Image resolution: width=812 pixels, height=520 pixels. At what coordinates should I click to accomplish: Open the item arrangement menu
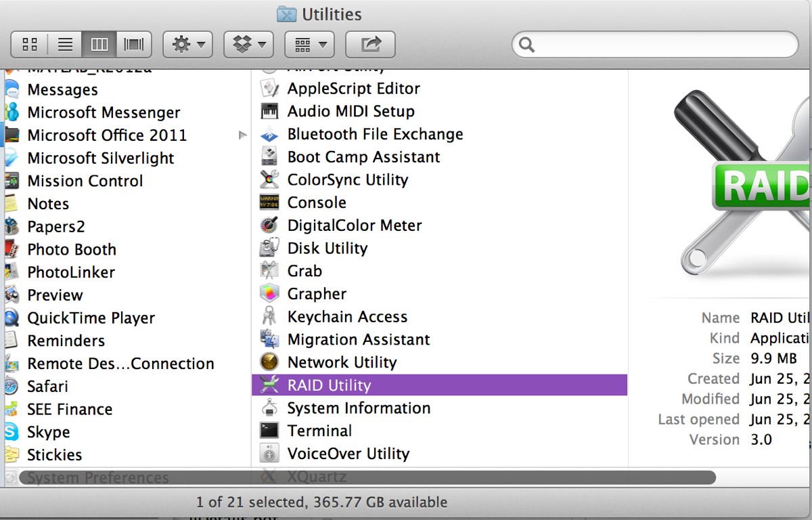[x=309, y=45]
